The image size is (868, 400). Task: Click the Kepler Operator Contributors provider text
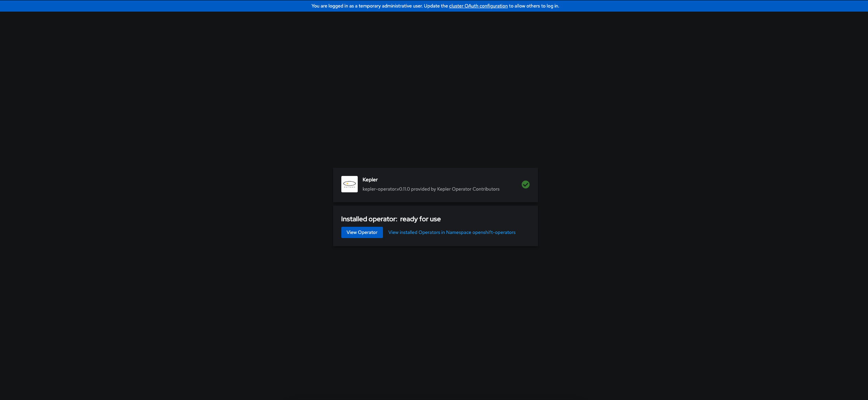pyautogui.click(x=468, y=189)
